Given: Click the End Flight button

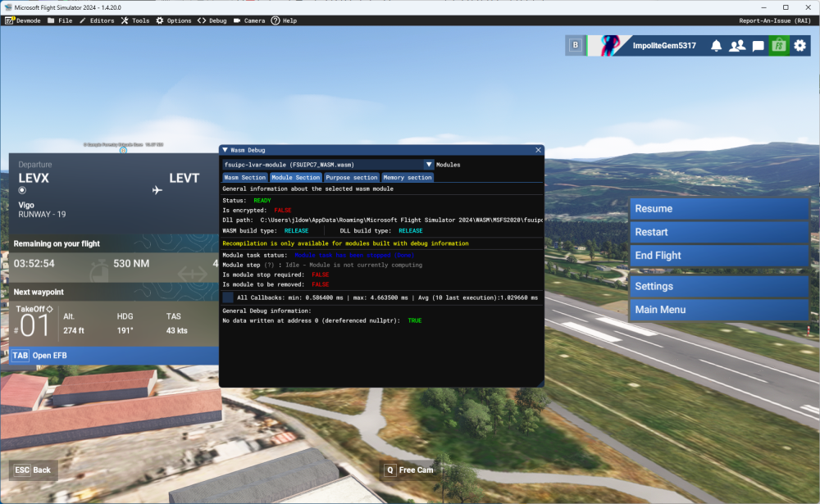Looking at the screenshot, I should click(718, 256).
